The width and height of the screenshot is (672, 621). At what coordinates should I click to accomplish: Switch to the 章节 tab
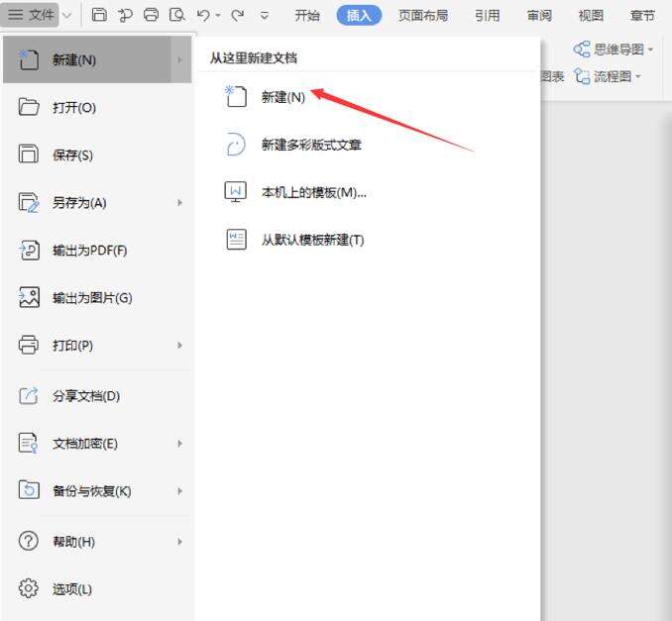pos(642,16)
